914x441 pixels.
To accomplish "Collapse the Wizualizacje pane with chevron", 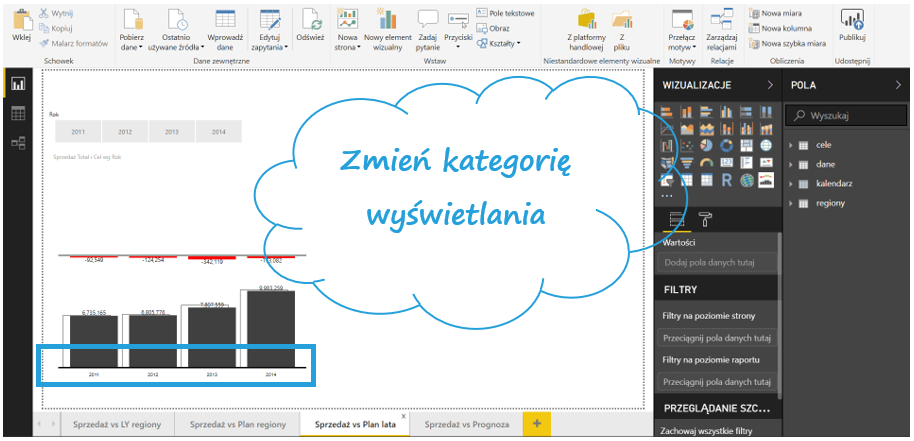I will pos(769,86).
